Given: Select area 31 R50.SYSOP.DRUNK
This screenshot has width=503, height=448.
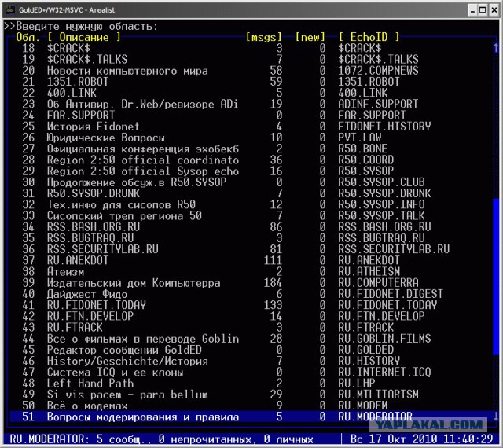Looking at the screenshot, I should tap(251, 193).
